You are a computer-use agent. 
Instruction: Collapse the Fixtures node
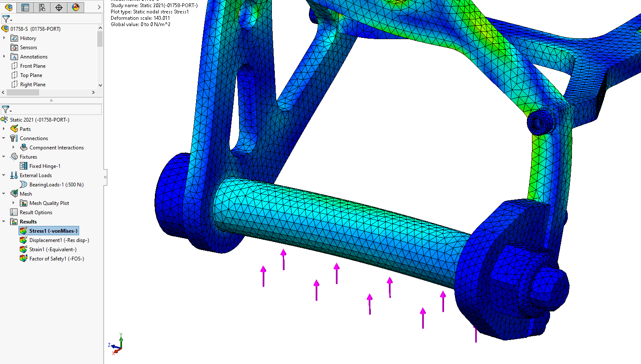[x=4, y=157]
